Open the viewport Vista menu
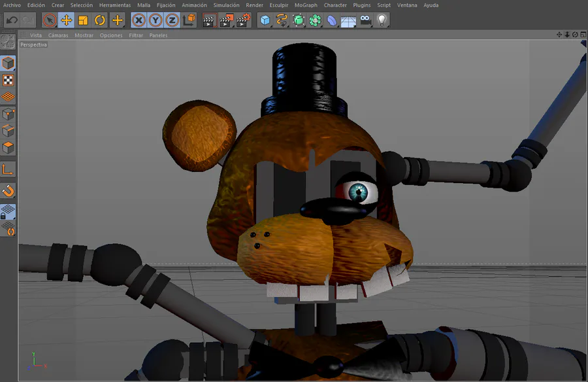This screenshot has width=588, height=382. [x=36, y=35]
